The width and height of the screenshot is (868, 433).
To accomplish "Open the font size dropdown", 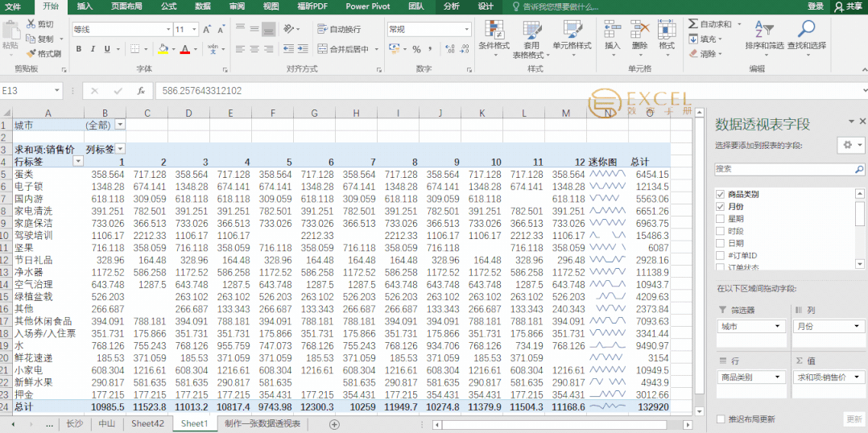I will [x=194, y=29].
